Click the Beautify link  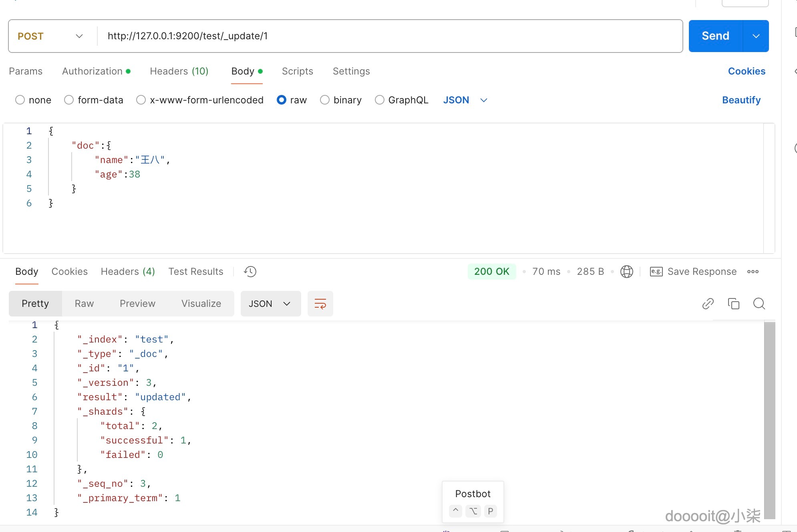tap(741, 100)
